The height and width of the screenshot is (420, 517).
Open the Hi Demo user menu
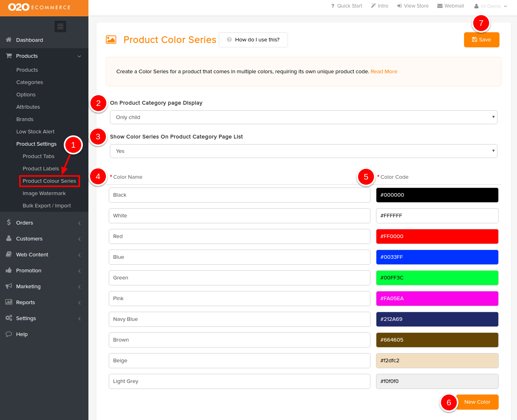[491, 6]
